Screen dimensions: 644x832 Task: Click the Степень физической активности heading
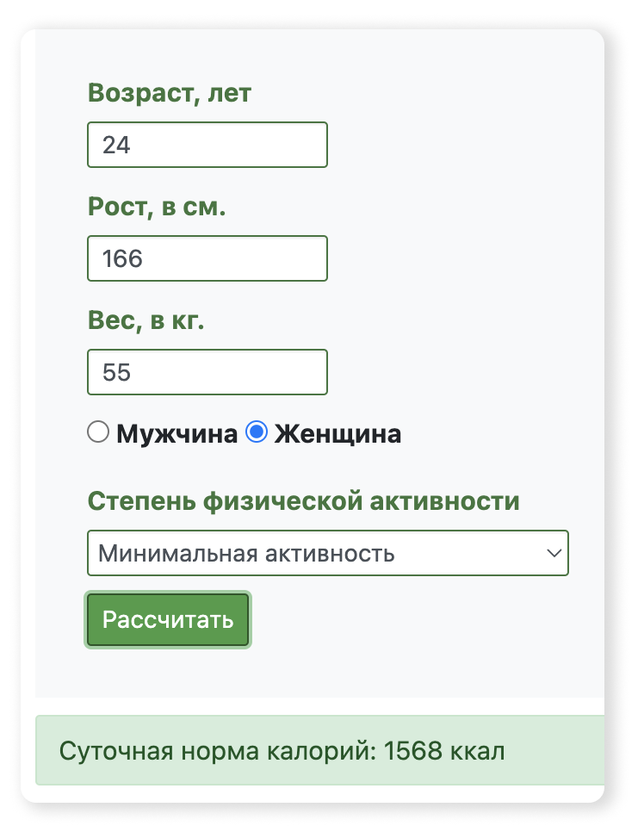coord(304,500)
